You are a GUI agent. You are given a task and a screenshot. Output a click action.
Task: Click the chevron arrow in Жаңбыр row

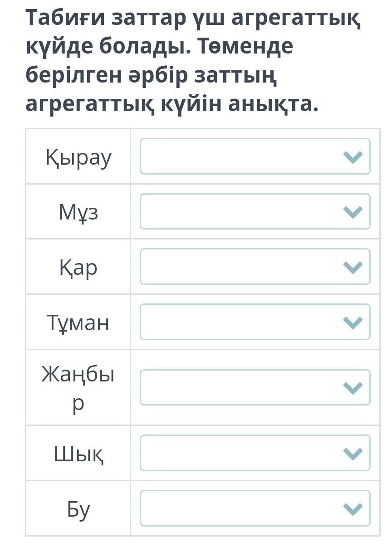pyautogui.click(x=353, y=388)
